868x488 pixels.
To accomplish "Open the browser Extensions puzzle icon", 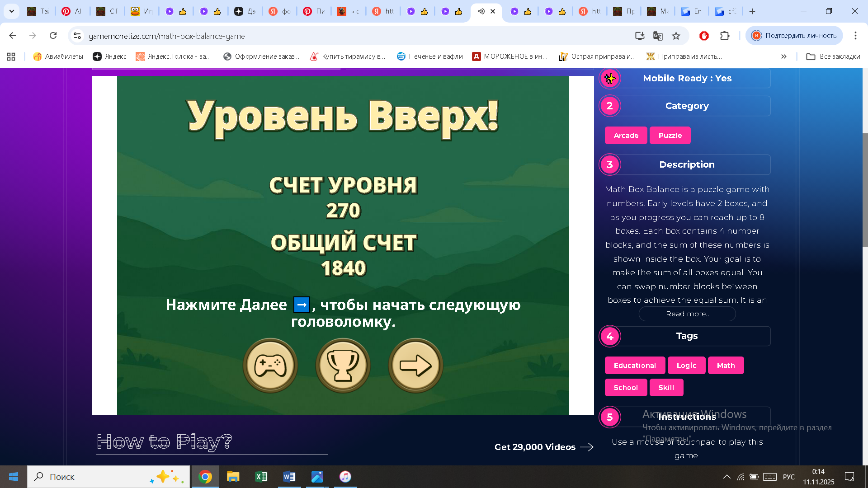I will pos(726,36).
